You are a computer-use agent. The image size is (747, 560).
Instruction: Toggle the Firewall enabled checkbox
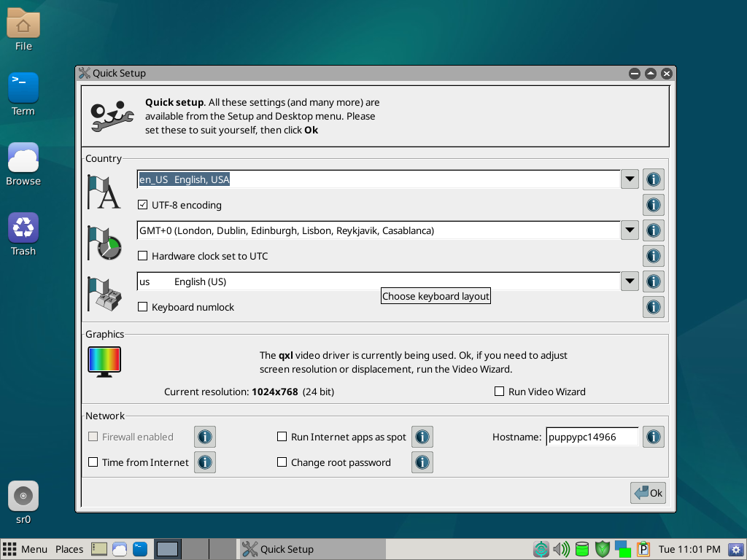tap(93, 437)
